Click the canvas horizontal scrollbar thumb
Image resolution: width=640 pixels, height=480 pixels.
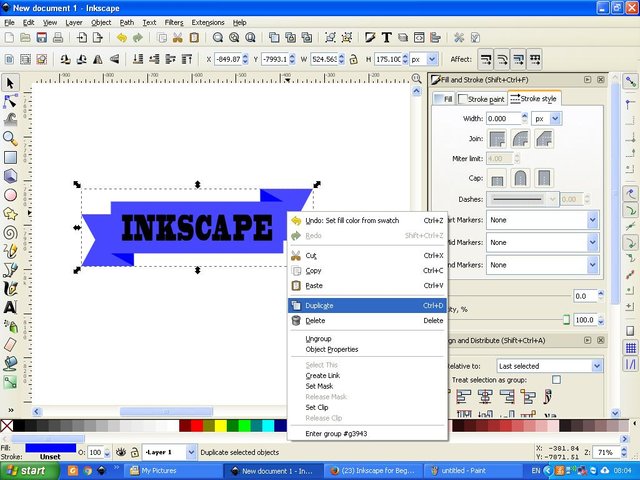pyautogui.click(x=166, y=411)
